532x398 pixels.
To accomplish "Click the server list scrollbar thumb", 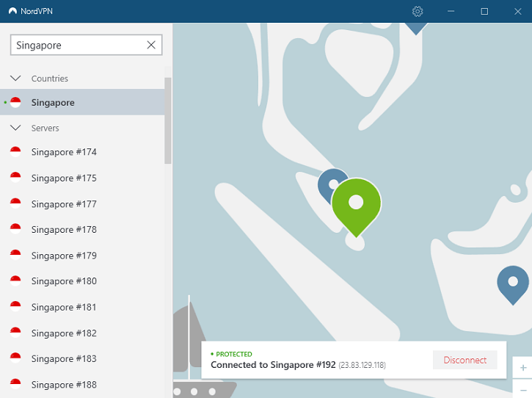I will click(x=167, y=120).
